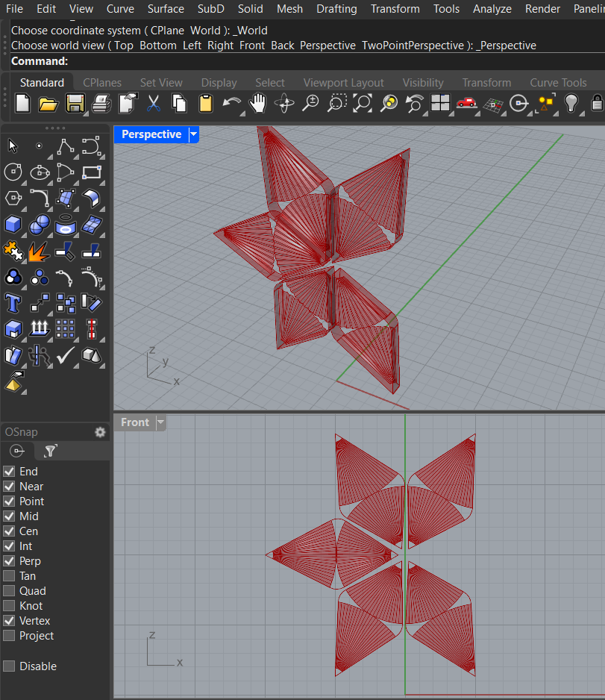Click the Undo arrow icon
The width and height of the screenshot is (605, 700).
(231, 104)
